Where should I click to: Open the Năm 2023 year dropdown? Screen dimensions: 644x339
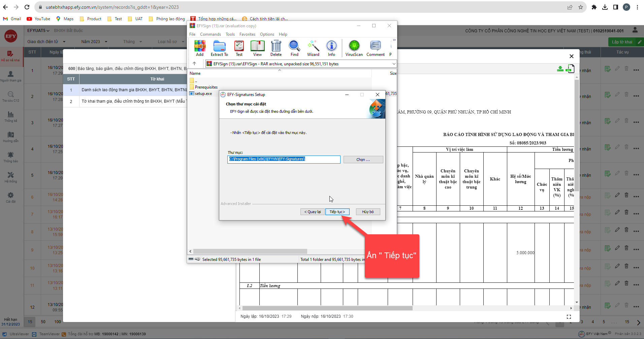94,42
